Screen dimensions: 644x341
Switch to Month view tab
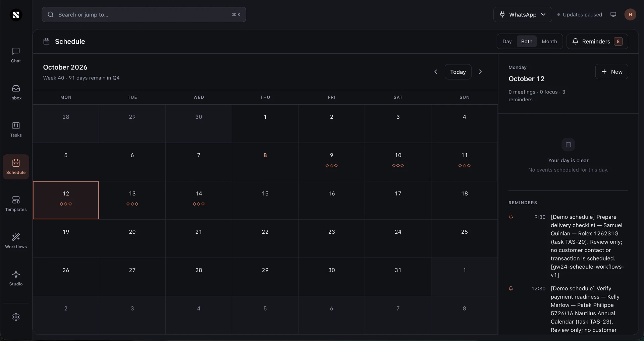click(549, 41)
